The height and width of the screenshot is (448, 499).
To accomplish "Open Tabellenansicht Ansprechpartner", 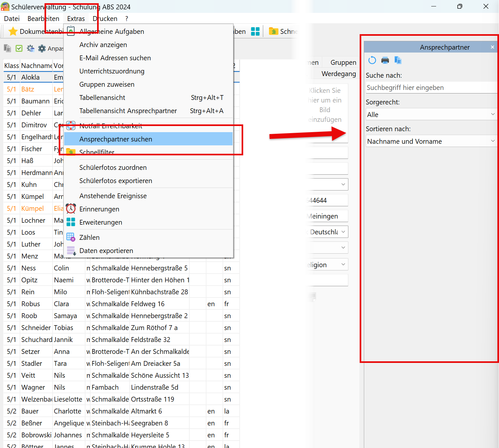I will pos(148,111).
